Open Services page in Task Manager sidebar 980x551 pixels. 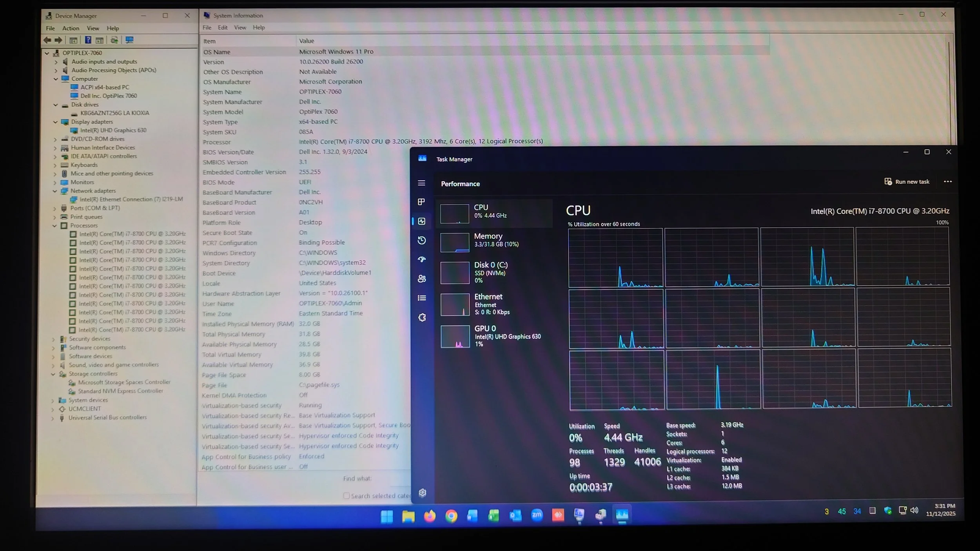pyautogui.click(x=422, y=317)
